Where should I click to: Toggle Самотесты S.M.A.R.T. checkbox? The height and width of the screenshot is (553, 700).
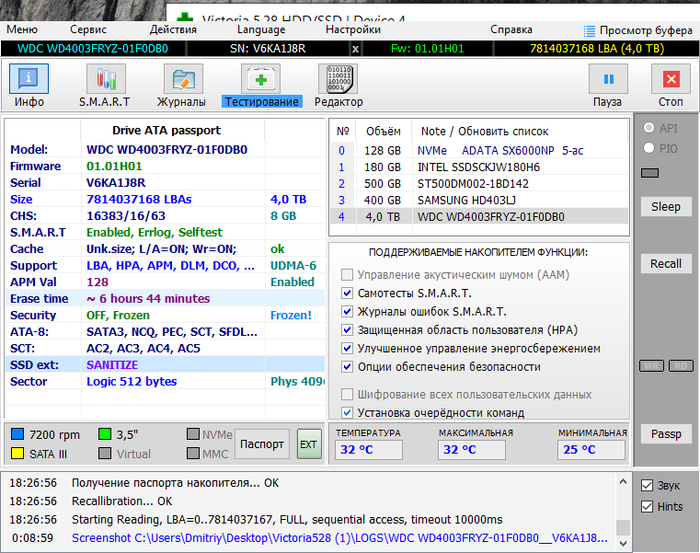(347, 294)
